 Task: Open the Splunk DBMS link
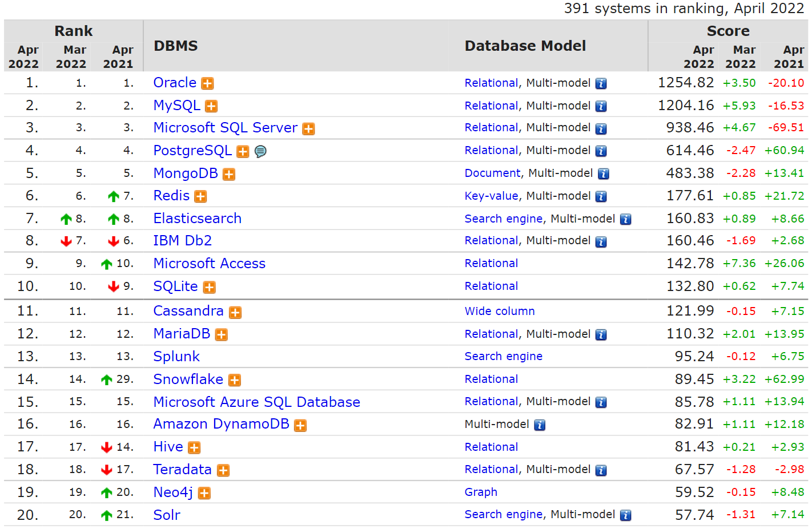click(x=176, y=357)
